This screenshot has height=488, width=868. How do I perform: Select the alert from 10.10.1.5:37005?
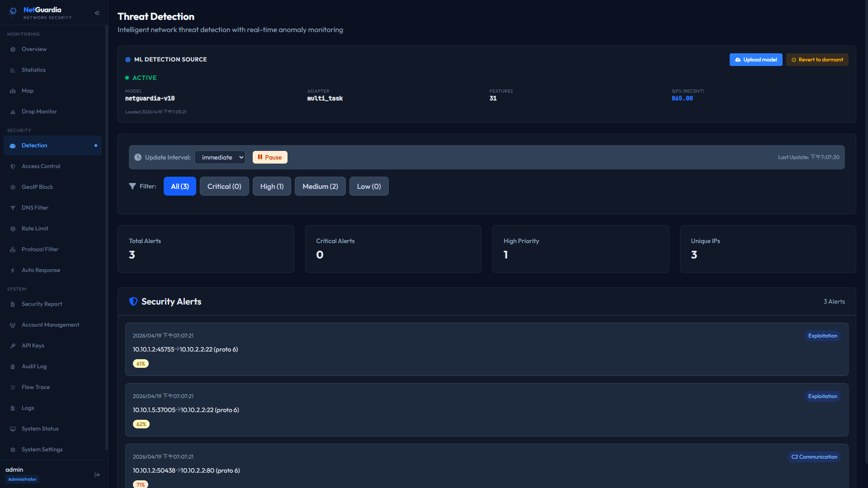(x=486, y=410)
